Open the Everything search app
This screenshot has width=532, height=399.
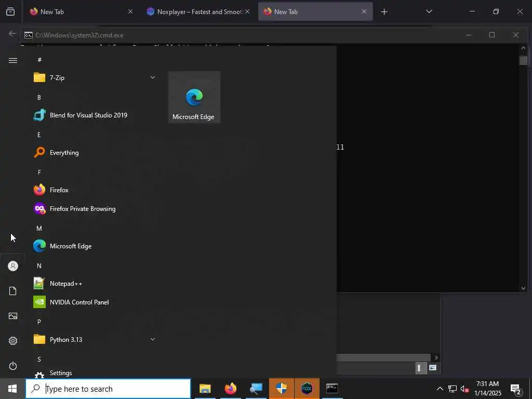[x=95, y=152]
